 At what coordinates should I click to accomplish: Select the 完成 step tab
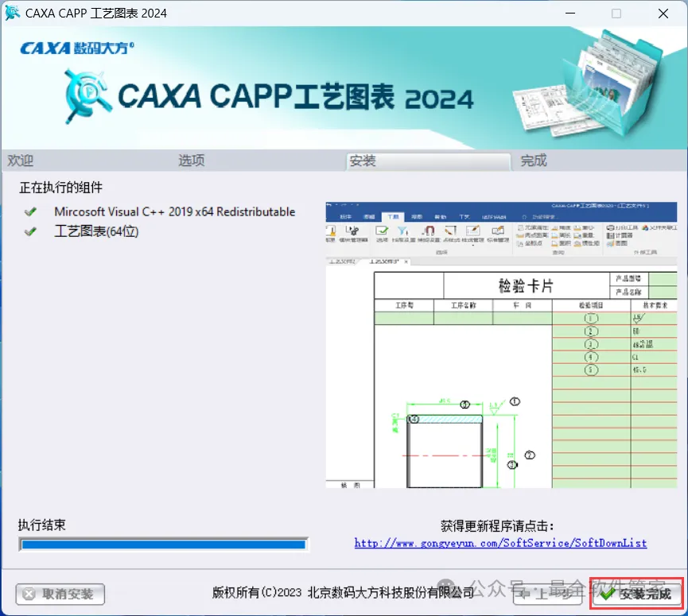click(x=534, y=161)
